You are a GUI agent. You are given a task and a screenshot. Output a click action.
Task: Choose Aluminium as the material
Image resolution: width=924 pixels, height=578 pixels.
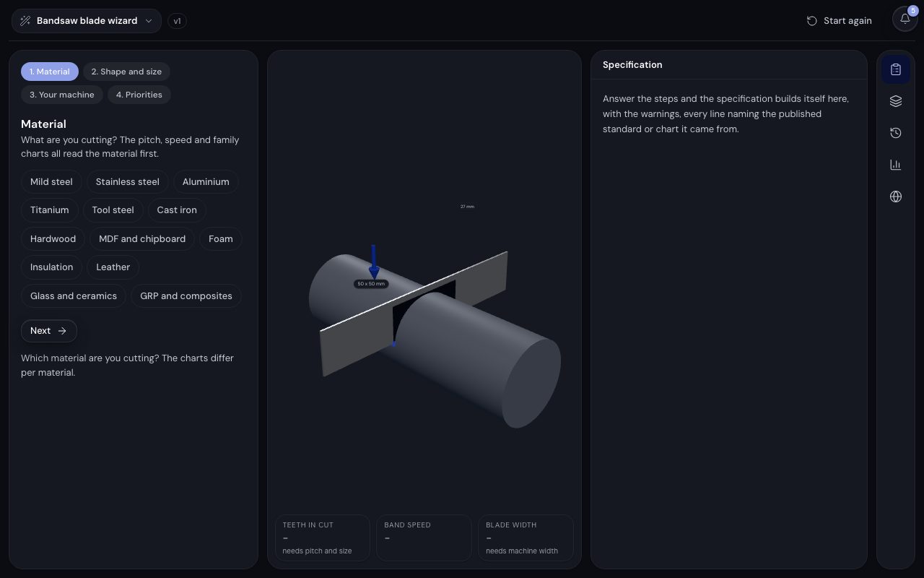point(206,182)
